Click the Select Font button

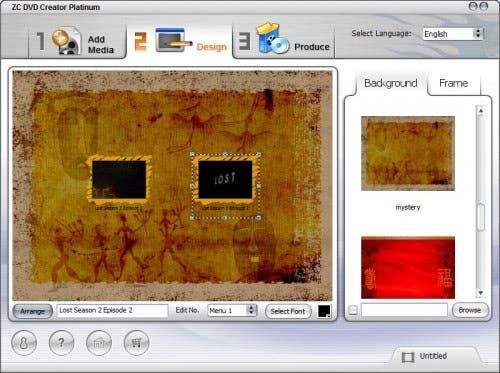click(288, 311)
